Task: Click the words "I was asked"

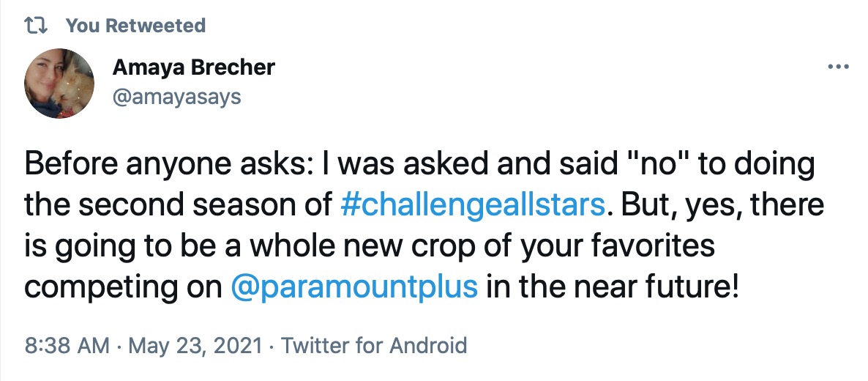Action: 373,165
